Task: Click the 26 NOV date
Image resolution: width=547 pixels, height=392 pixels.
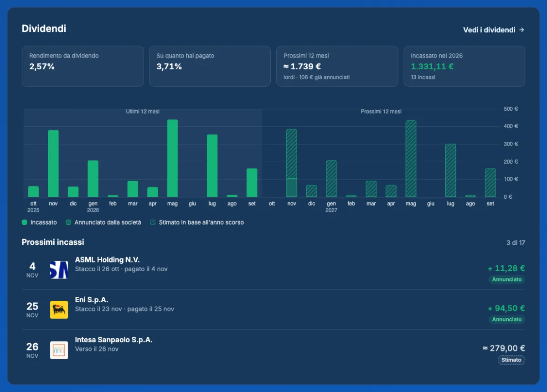Action: pos(32,350)
